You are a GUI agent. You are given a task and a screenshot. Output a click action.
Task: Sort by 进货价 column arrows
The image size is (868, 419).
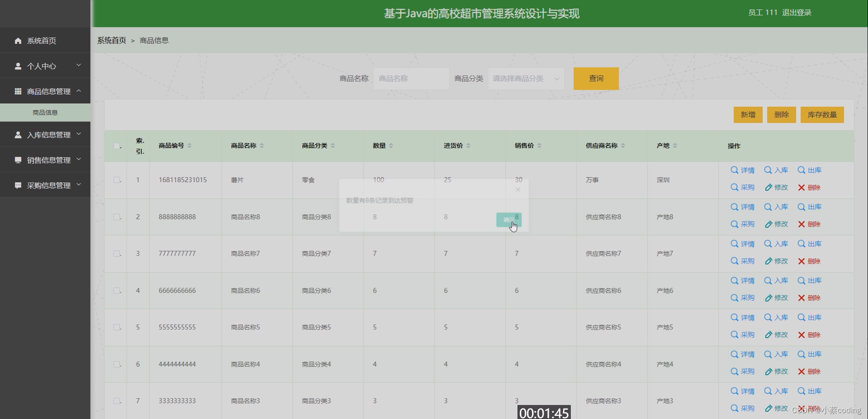pyautogui.click(x=469, y=146)
